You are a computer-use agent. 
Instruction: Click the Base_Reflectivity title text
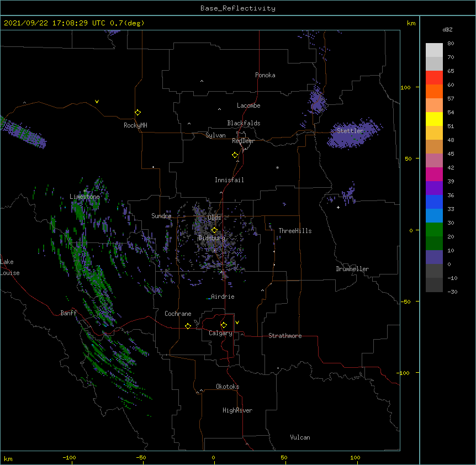[x=238, y=8]
